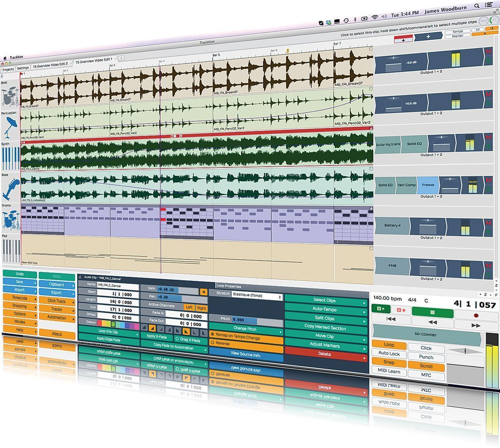Open the Options menu

(x=20, y=314)
